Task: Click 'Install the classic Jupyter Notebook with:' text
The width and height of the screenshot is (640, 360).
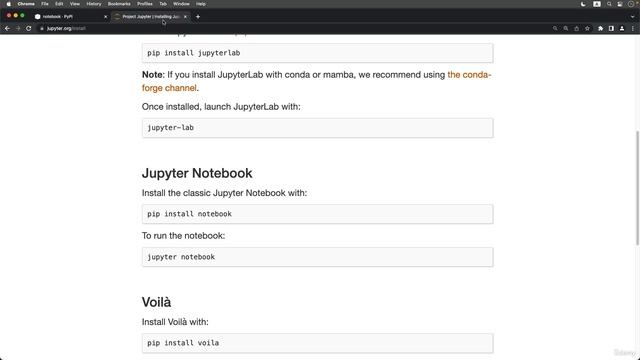Action: click(x=224, y=193)
